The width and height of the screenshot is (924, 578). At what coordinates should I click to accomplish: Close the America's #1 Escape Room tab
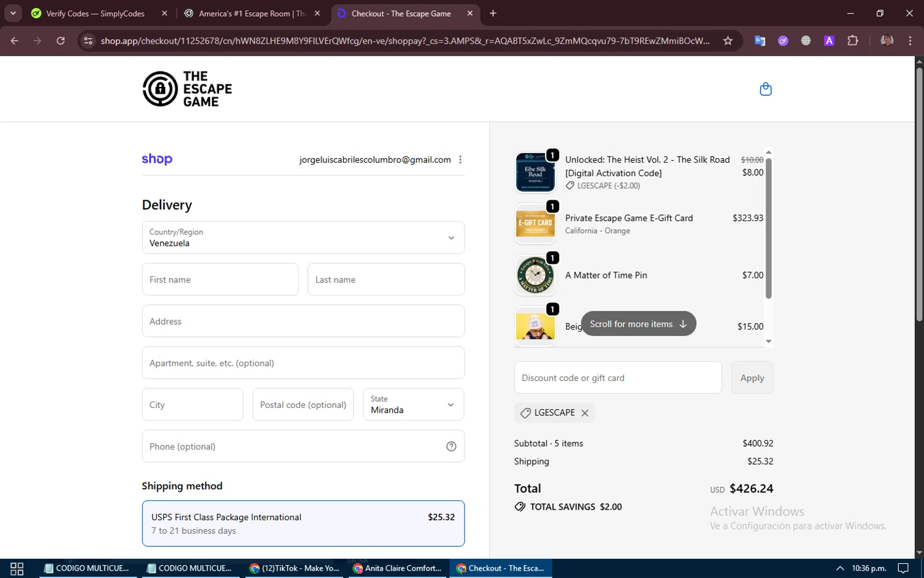[x=317, y=14]
